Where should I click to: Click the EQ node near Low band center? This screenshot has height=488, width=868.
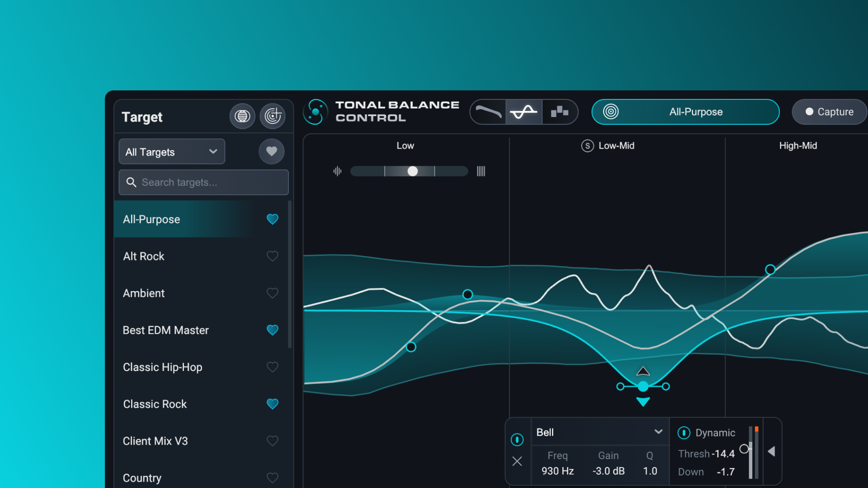click(x=467, y=295)
